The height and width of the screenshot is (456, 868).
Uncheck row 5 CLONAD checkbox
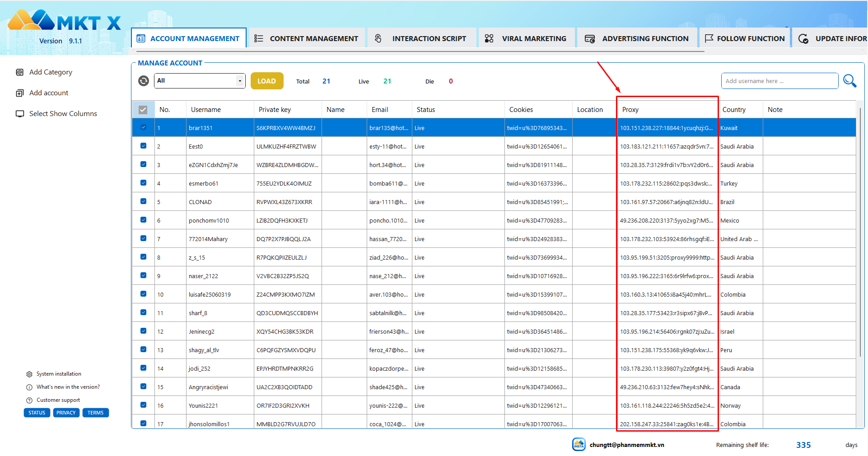tap(143, 201)
